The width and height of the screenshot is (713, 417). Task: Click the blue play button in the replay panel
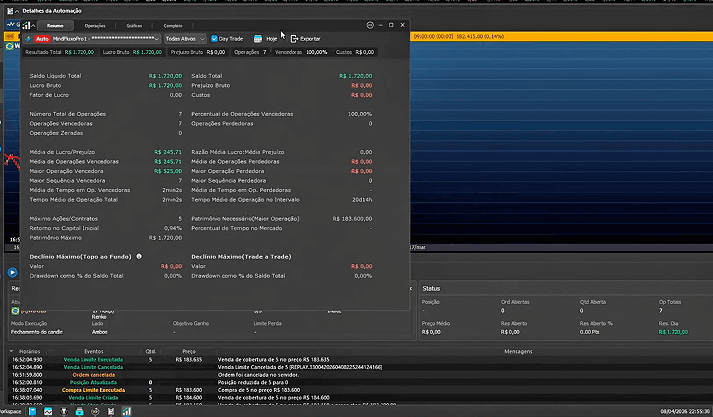[x=12, y=272]
